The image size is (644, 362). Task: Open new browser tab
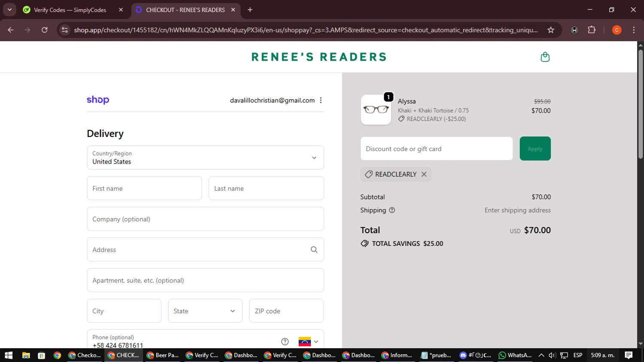250,9
